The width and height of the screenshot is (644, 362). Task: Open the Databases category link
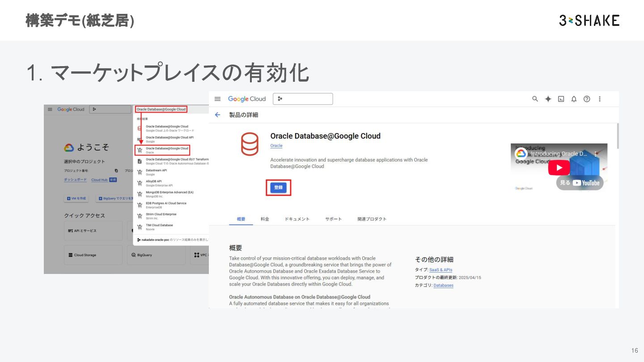[x=444, y=285]
